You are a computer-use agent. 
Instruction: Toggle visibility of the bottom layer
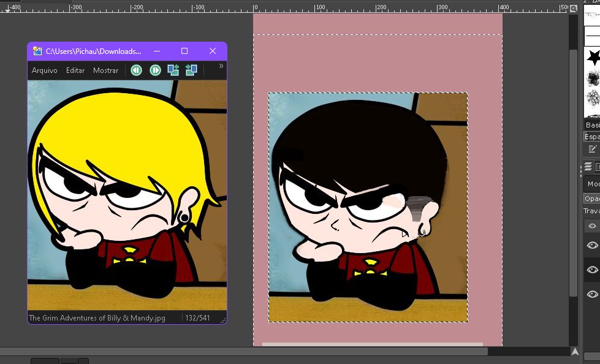[593, 294]
